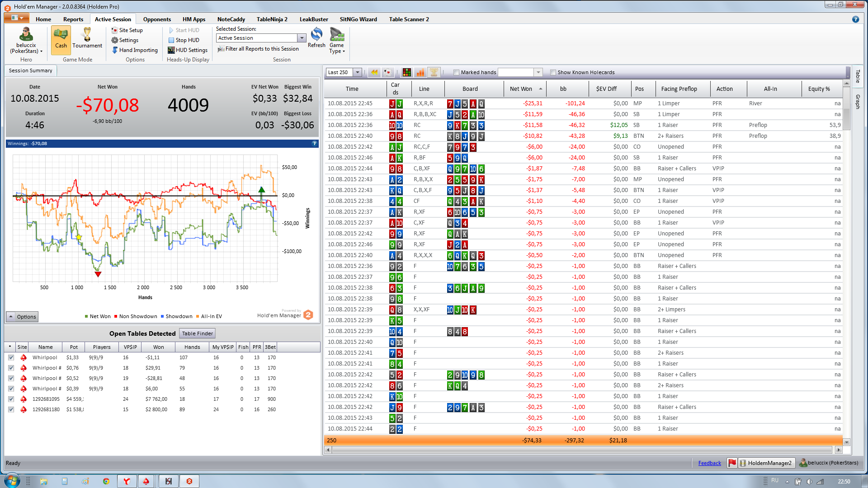Uncheck the Whirlpool table with $0,76 pot
Screen dimensions: 868x488
(11, 368)
